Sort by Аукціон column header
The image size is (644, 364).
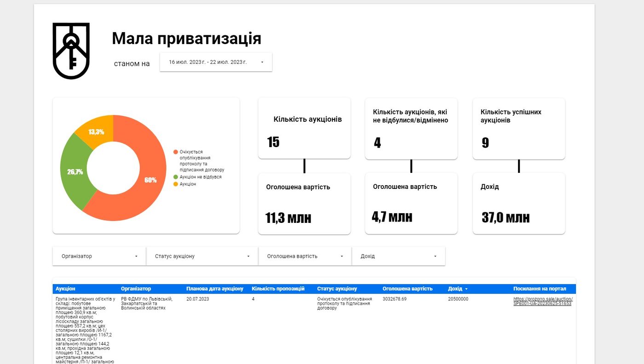pyautogui.click(x=65, y=289)
